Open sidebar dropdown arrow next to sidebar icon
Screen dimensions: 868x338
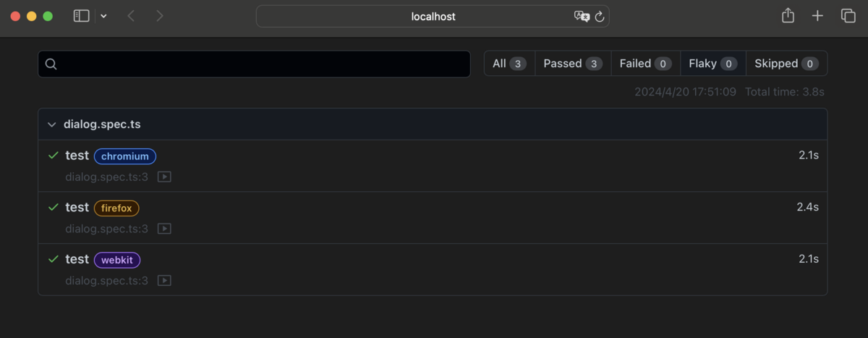tap(103, 16)
